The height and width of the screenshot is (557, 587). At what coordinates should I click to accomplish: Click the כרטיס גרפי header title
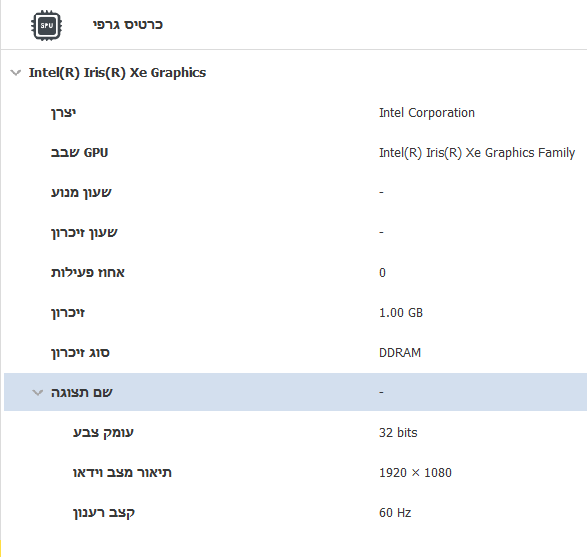[128, 25]
